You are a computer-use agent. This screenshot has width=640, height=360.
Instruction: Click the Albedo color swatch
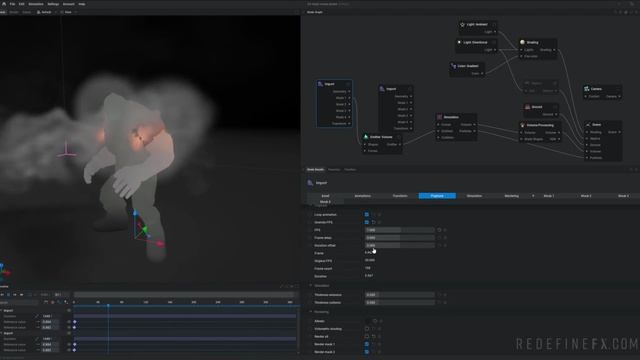click(x=368, y=321)
